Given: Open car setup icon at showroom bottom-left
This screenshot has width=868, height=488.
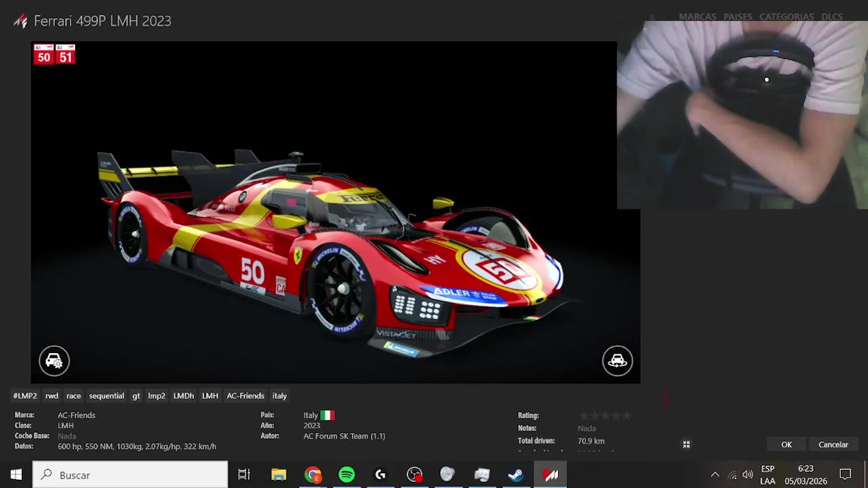Looking at the screenshot, I should point(54,361).
